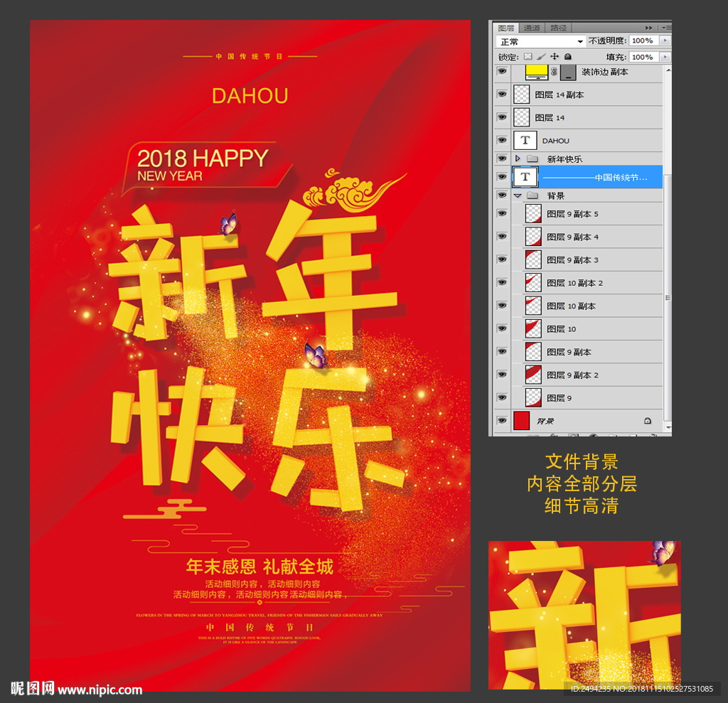The image size is (728, 703).
Task: Collapse panel with double-arrow icon
Action: coord(648,28)
